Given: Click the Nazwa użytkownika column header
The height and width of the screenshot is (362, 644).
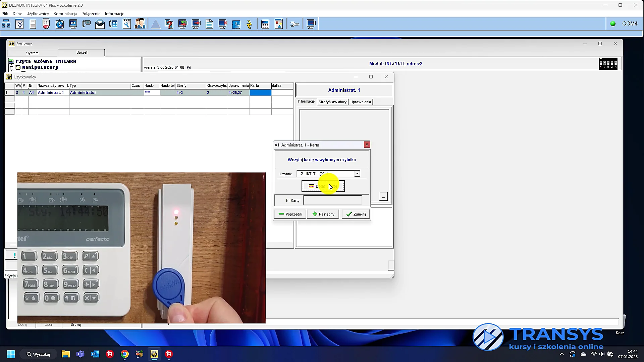Looking at the screenshot, I should (x=53, y=86).
